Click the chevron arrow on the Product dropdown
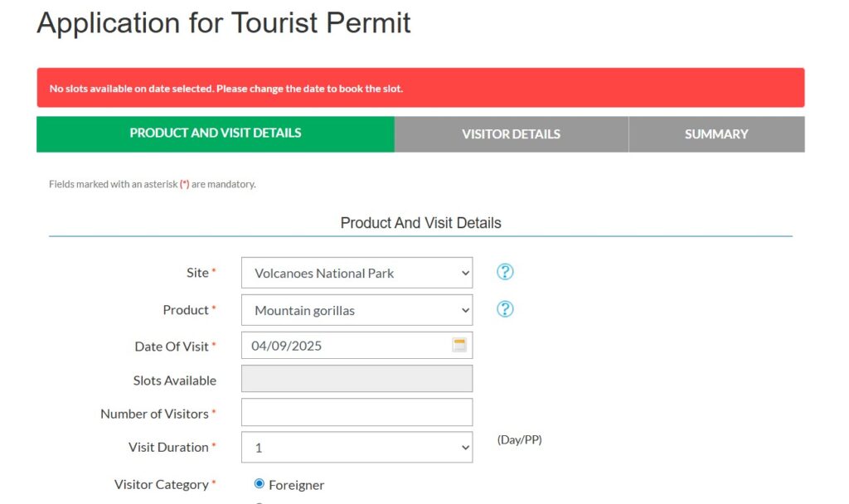Viewport: 849px width, 504px height. tap(464, 310)
